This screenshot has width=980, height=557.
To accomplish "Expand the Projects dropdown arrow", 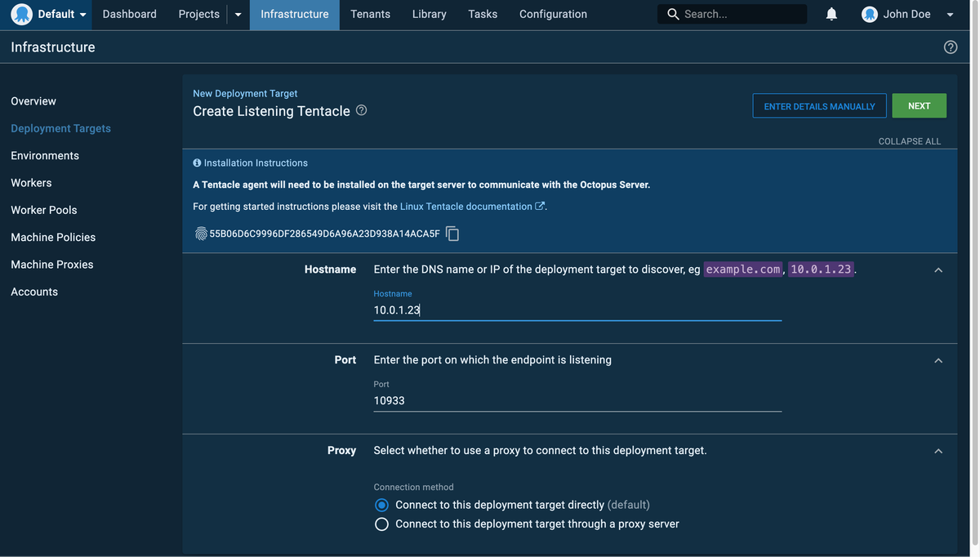I will (237, 13).
